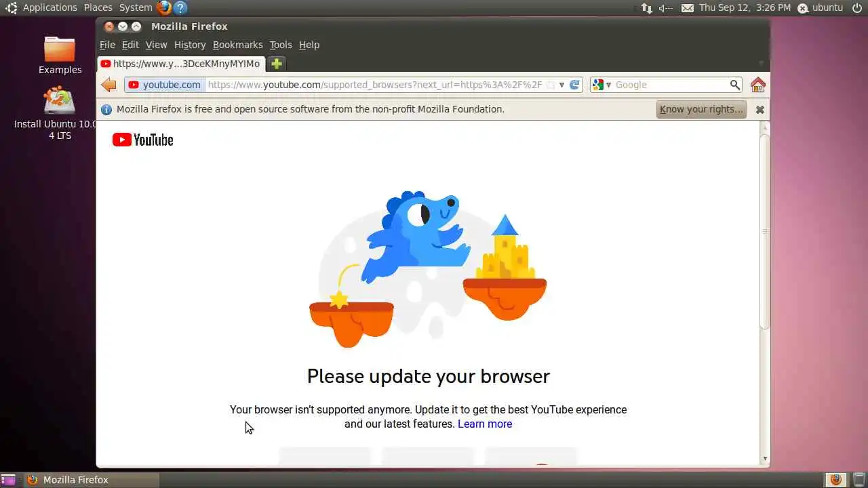Open the Bookmarks menu
This screenshot has width=868, height=488.
click(237, 45)
